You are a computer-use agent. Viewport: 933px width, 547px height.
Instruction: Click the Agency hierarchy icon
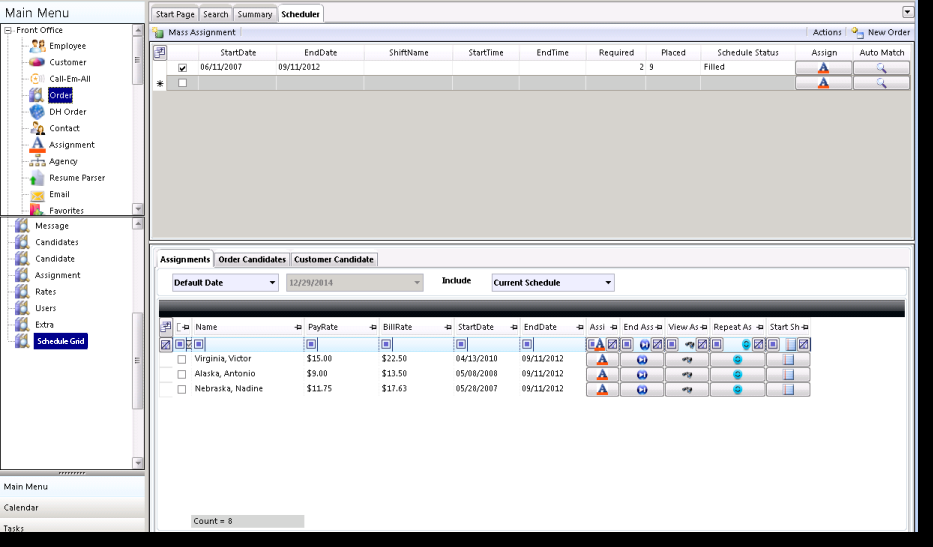coord(37,161)
